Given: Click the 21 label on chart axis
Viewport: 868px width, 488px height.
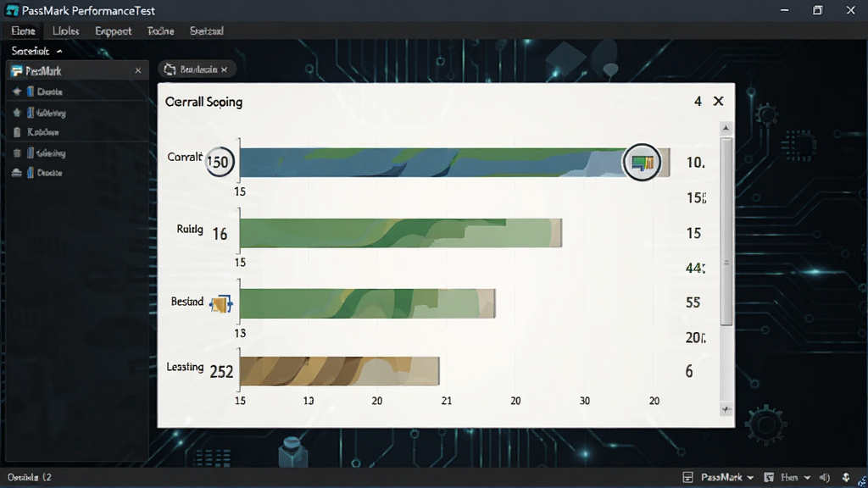Looking at the screenshot, I should [x=446, y=401].
